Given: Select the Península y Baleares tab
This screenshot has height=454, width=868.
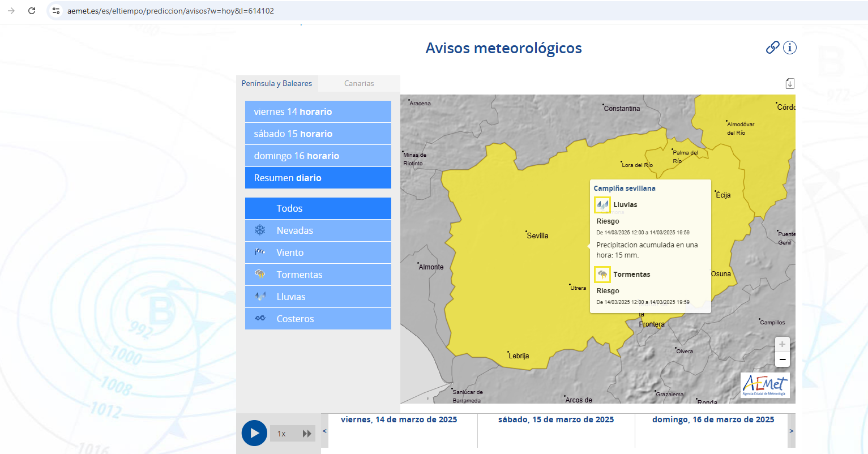Looking at the screenshot, I should (276, 83).
